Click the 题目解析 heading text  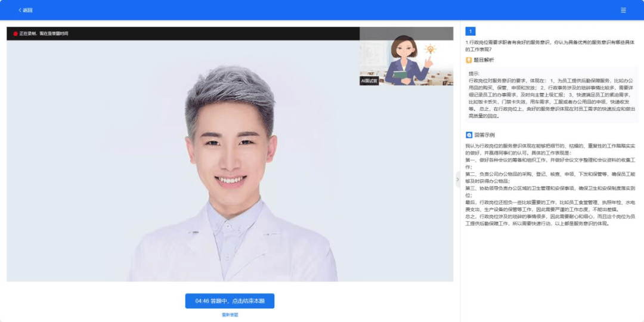pyautogui.click(x=484, y=60)
